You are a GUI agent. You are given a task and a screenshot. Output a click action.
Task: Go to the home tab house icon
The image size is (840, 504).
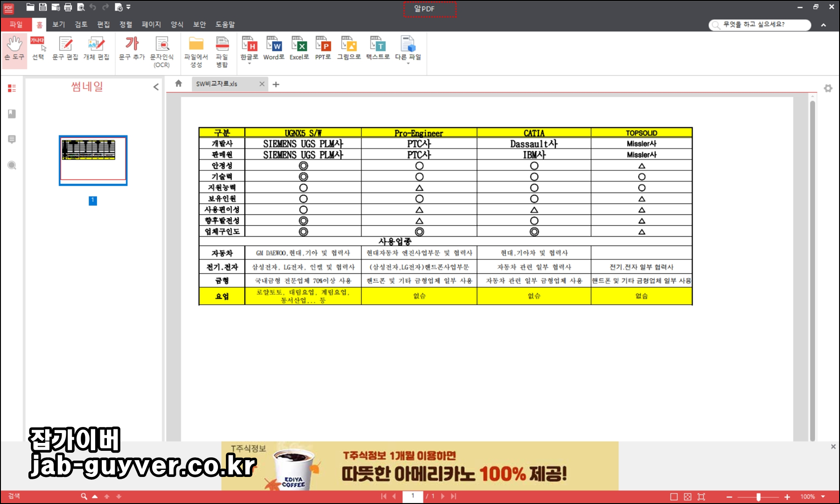click(178, 84)
